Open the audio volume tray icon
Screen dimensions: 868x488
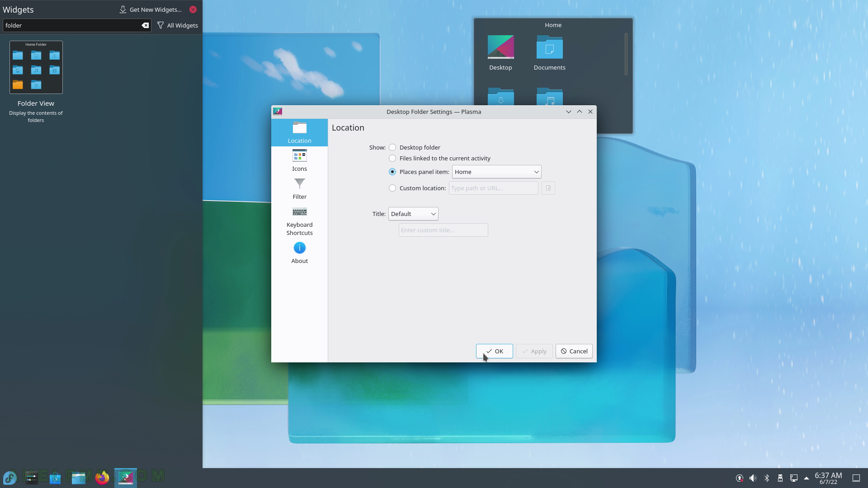[753, 478]
